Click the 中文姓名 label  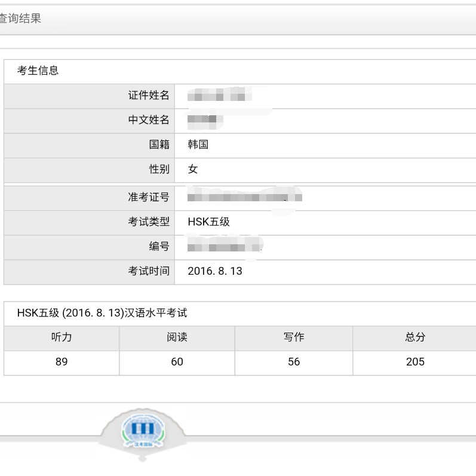tap(149, 119)
